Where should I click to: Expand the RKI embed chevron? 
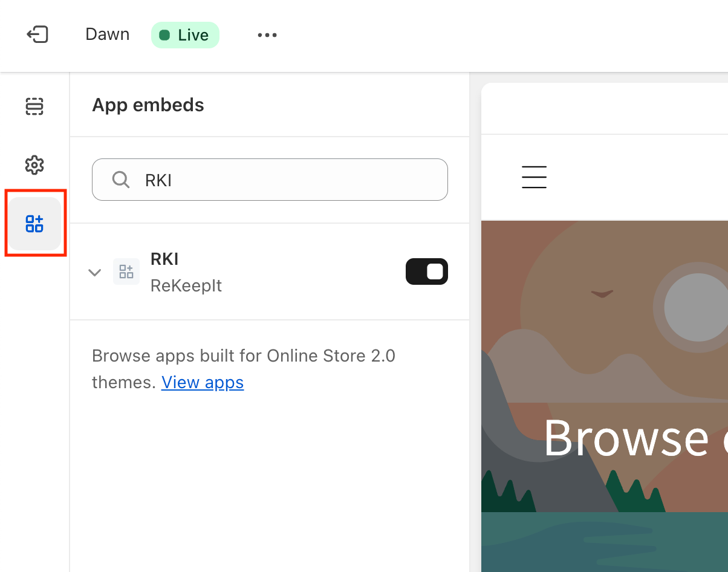[x=94, y=272]
